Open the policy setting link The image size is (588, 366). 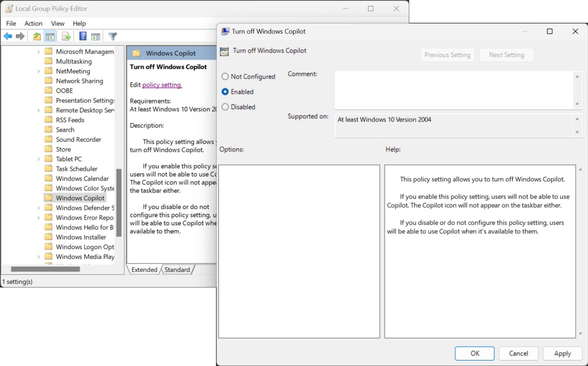[x=162, y=85]
